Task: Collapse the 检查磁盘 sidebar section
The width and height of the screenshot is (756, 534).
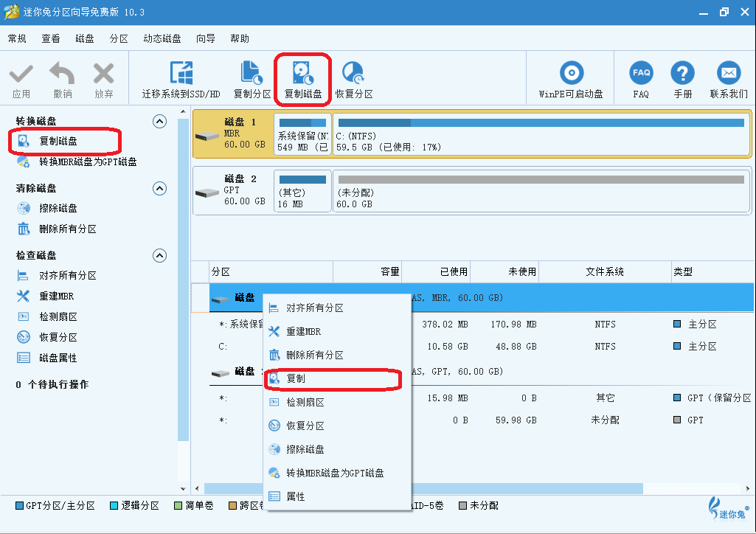Action: [159, 255]
